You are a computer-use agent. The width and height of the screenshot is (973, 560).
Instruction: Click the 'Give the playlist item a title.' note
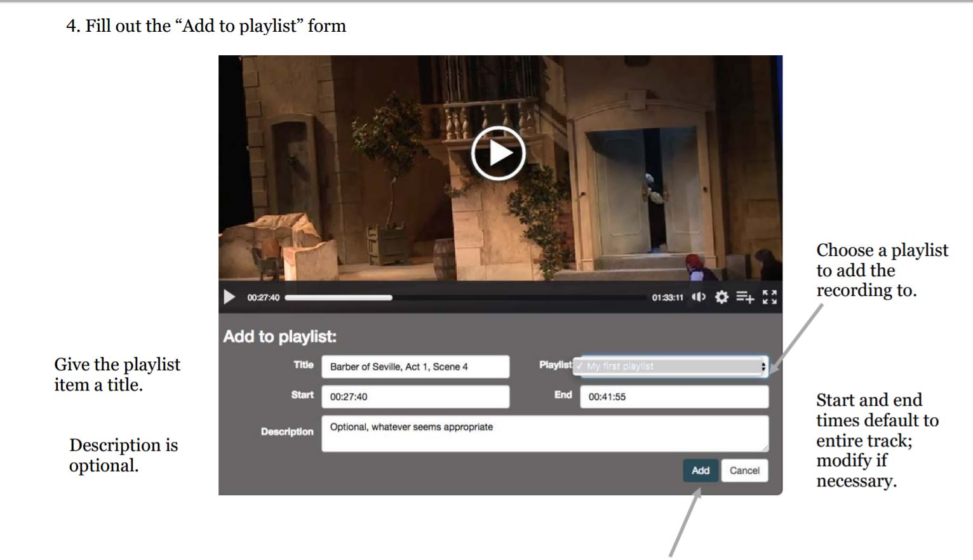point(117,375)
